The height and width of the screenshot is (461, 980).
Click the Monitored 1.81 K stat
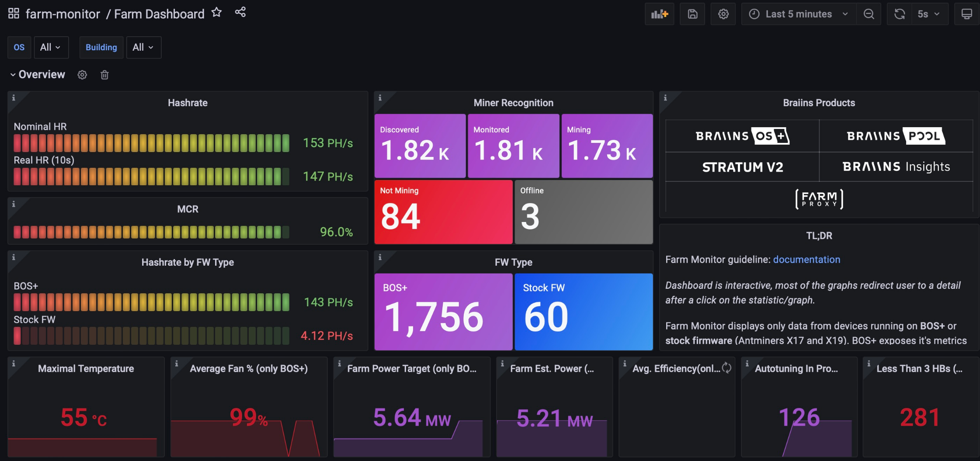[514, 146]
